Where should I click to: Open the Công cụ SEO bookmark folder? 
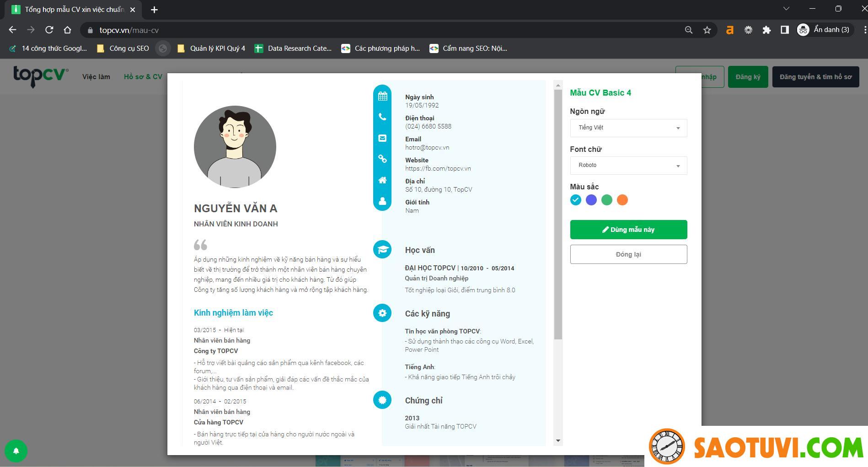[123, 48]
